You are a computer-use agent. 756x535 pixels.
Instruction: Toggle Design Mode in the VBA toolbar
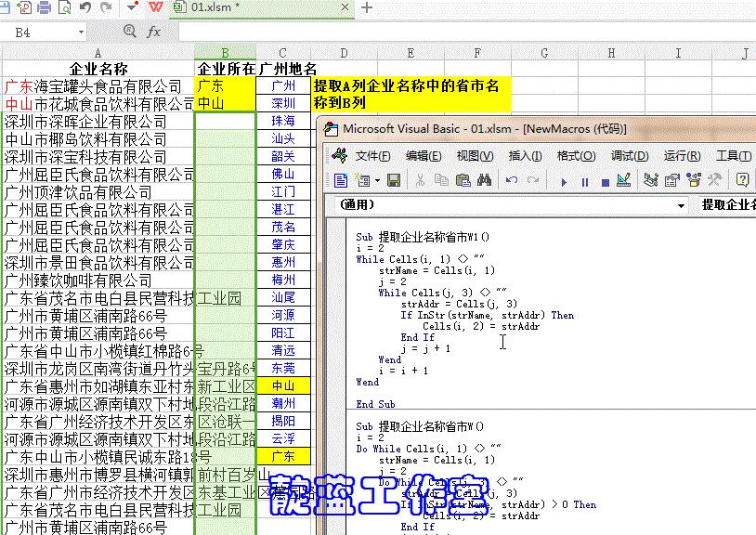coord(625,177)
